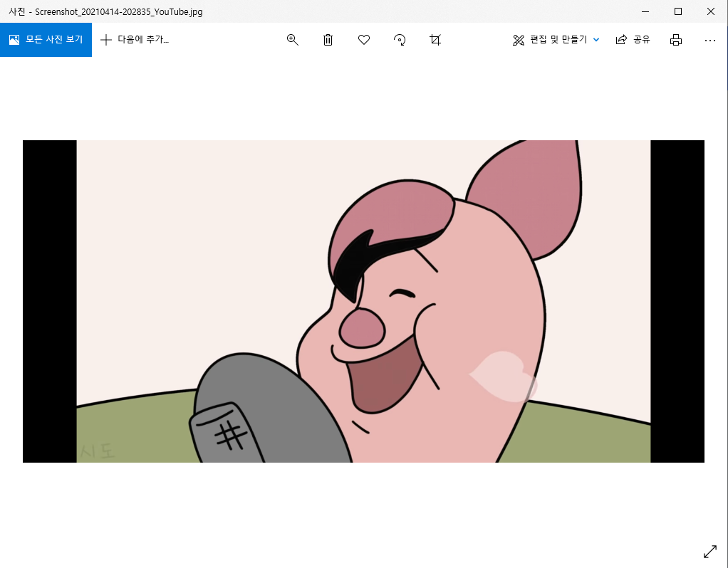Click the Screenshot_20210414-202835_YouTube.jpg title text
This screenshot has width=728, height=568.
[x=119, y=12]
